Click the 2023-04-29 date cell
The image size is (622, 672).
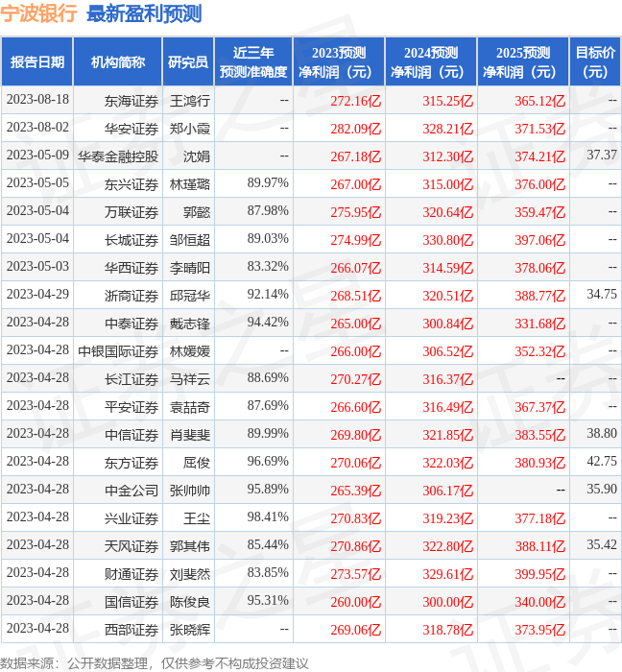click(37, 295)
